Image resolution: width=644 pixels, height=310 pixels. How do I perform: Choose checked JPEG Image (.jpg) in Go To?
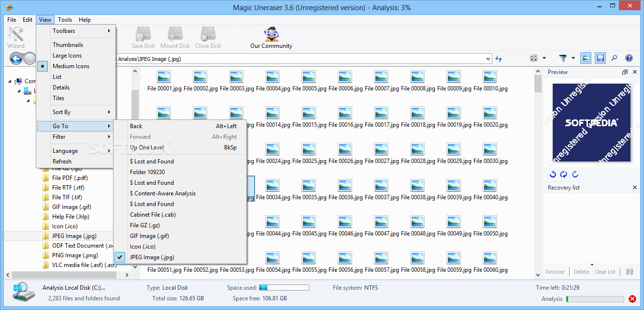[x=180, y=257]
